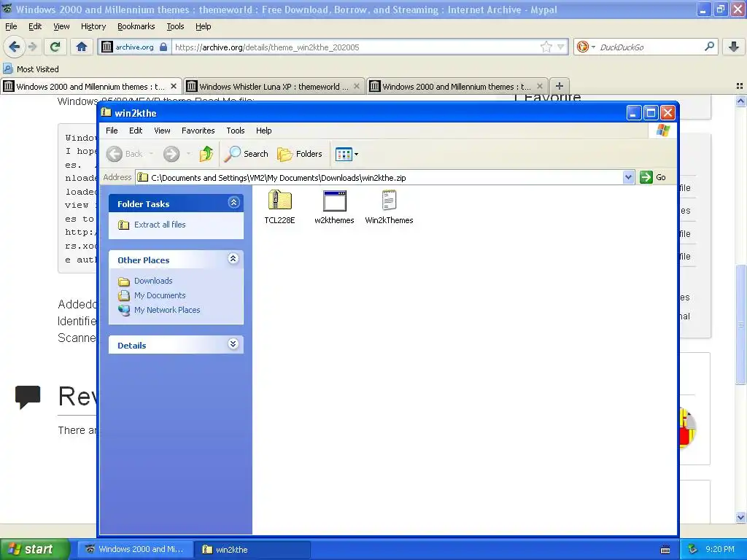Open the TCL228E zip folder icon
Viewport: 747px width, 560px height.
coord(279,200)
